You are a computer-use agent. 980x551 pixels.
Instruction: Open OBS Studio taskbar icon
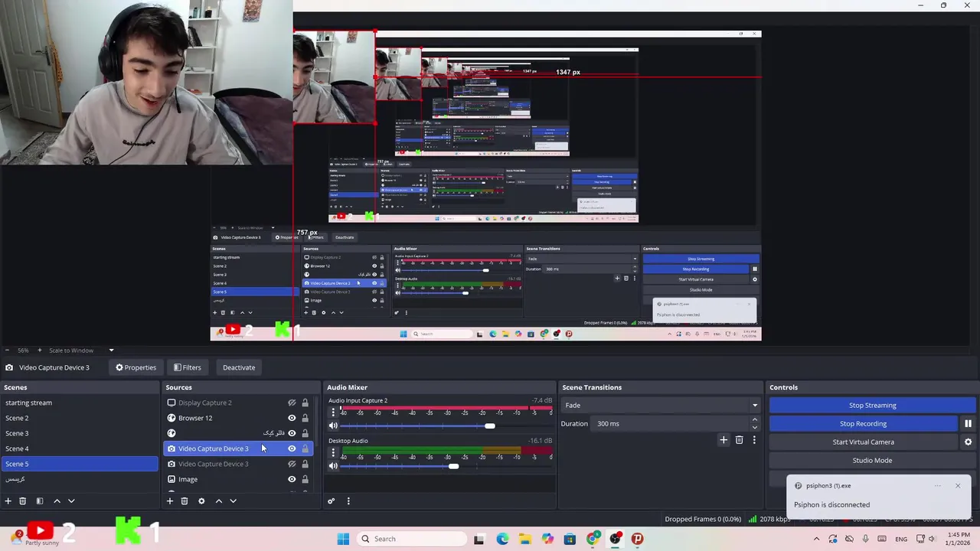click(x=615, y=539)
